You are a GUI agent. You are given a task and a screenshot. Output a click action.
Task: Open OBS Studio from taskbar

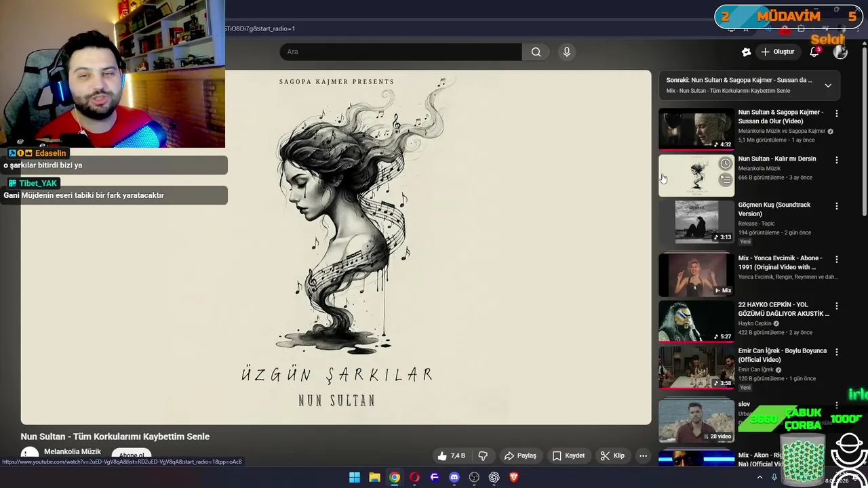pyautogui.click(x=474, y=477)
